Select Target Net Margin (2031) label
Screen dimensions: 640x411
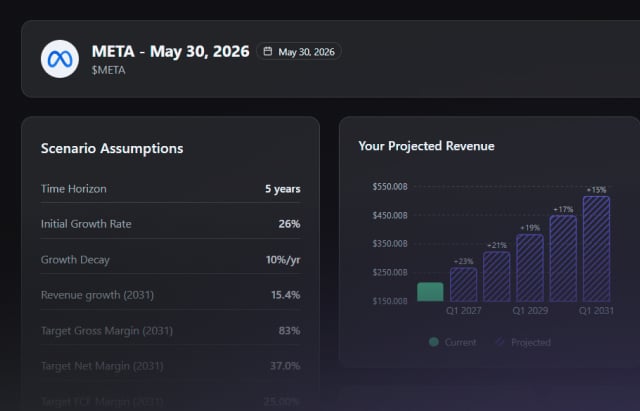[x=102, y=366]
